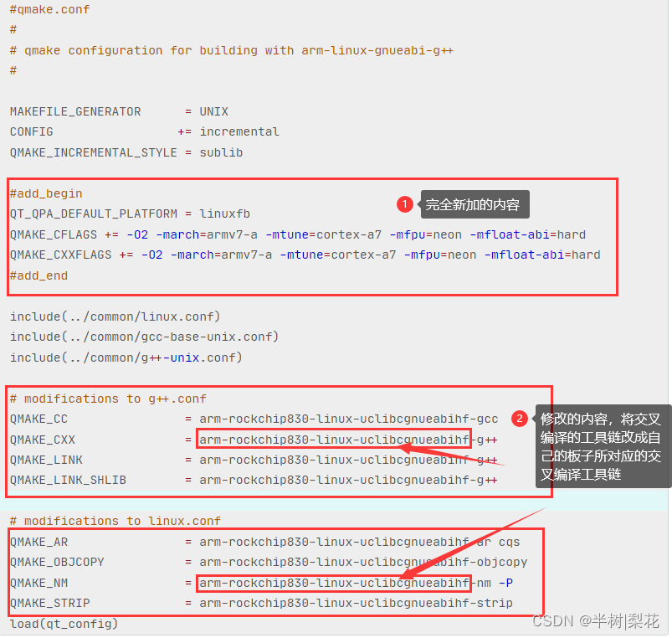Click the MAKEFILE_GENERATOR = UNIX line

[x=119, y=112]
